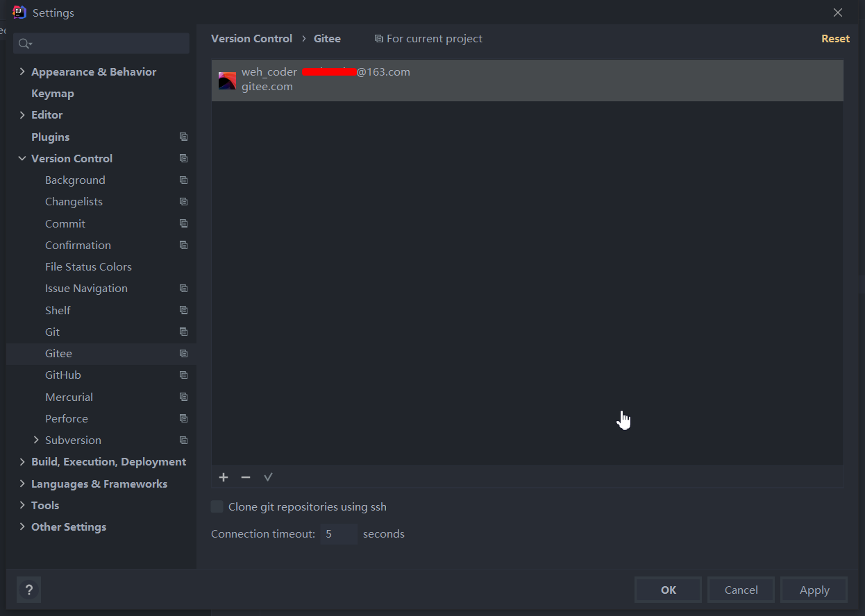This screenshot has width=865, height=616.
Task: Expand the Tools section
Action: click(22, 506)
